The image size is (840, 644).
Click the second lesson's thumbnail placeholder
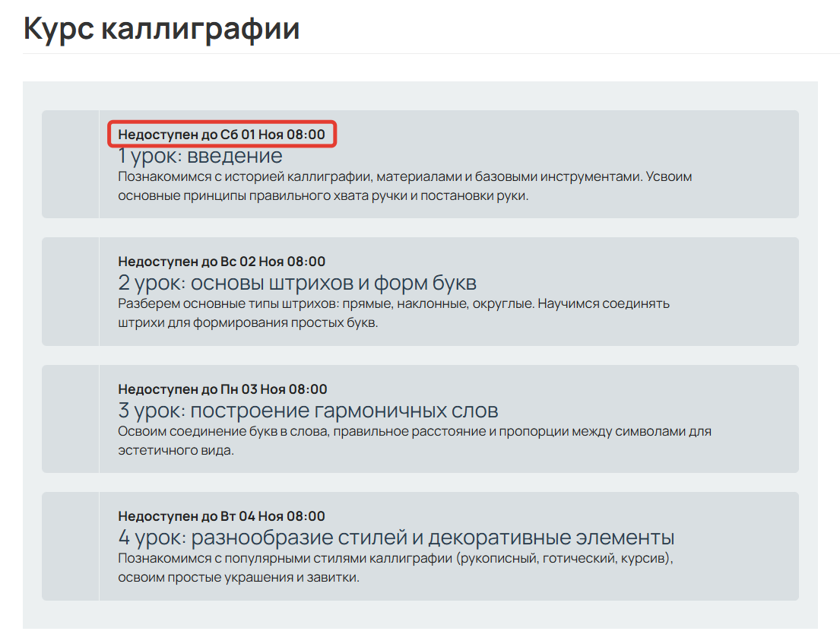click(70, 291)
